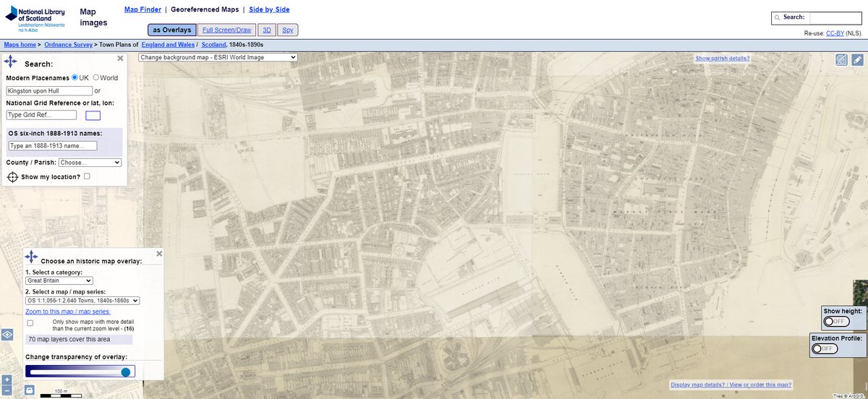This screenshot has height=399, width=868.
Task: Click the show my location crosshair icon
Action: point(12,176)
